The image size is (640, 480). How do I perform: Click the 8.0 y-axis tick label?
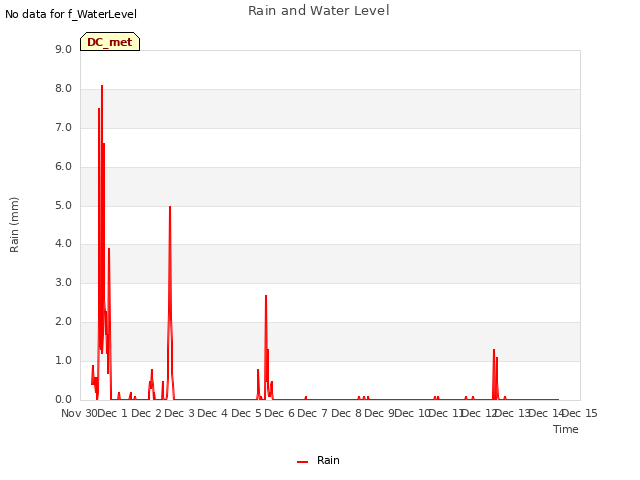[x=64, y=89]
